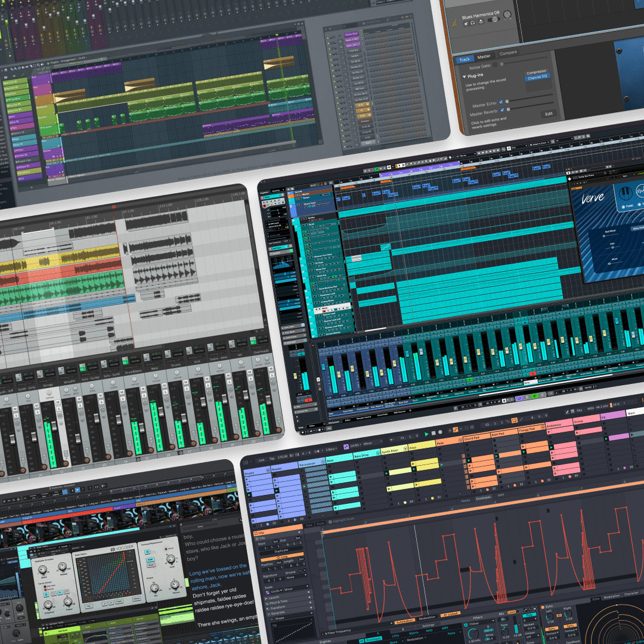Switch to the Master tab
644x644 pixels.
point(484,57)
